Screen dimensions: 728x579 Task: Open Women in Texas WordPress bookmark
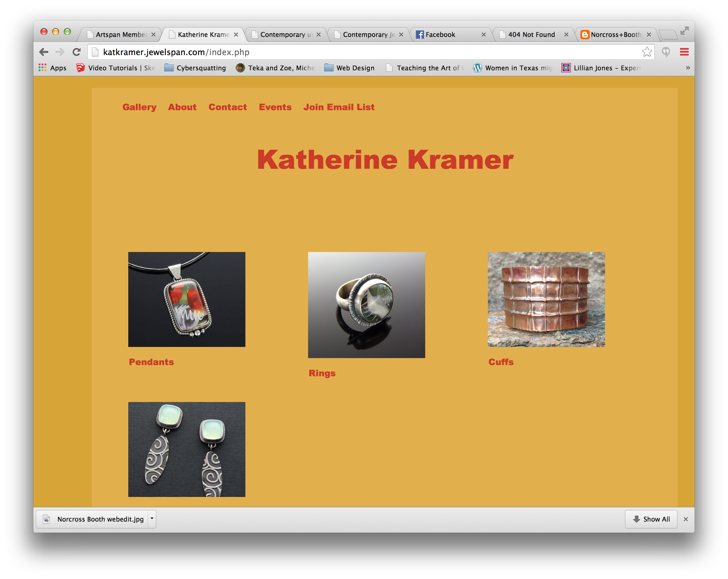pyautogui.click(x=512, y=68)
